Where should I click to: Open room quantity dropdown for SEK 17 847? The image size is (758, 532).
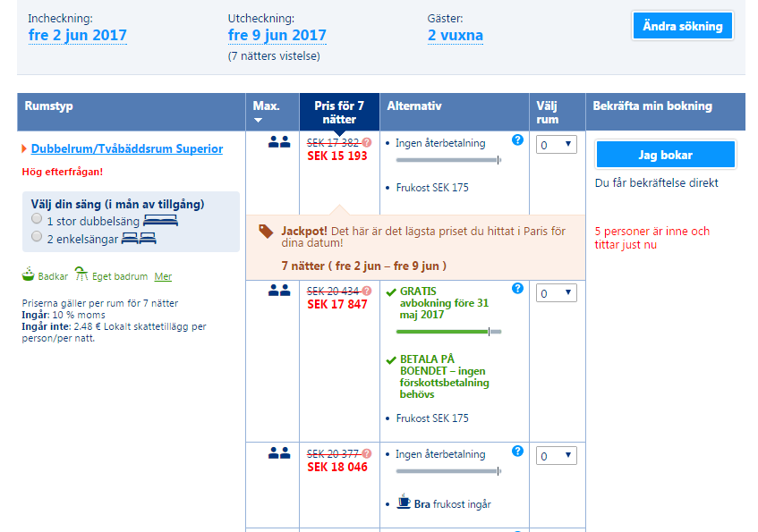point(557,292)
